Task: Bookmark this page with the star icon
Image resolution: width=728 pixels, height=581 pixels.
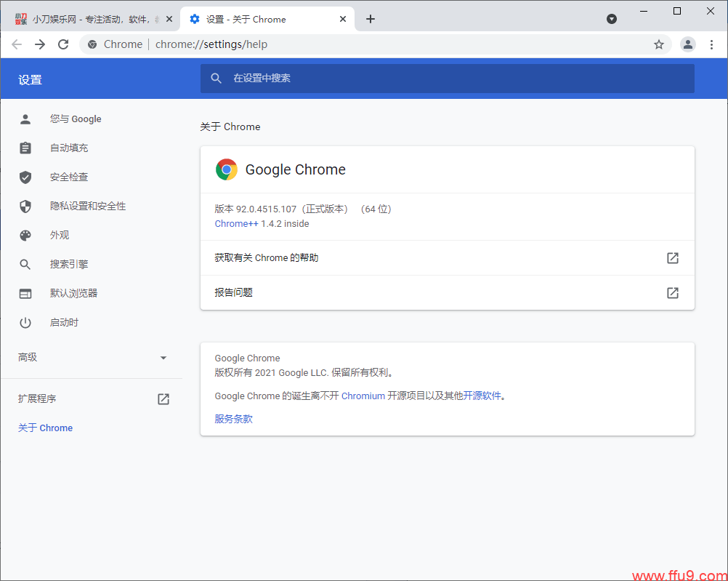Action: tap(659, 44)
